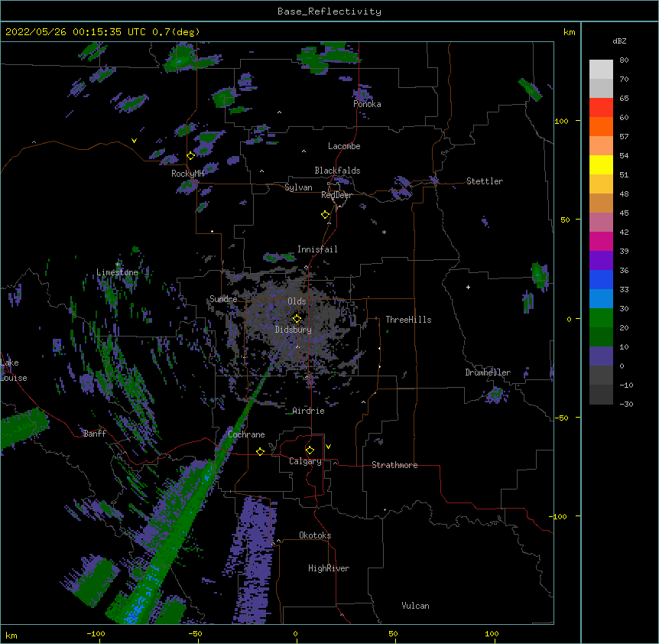Screen dimensions: 659x644
Task: Pick the magenta legend swatch
Action: (x=601, y=241)
